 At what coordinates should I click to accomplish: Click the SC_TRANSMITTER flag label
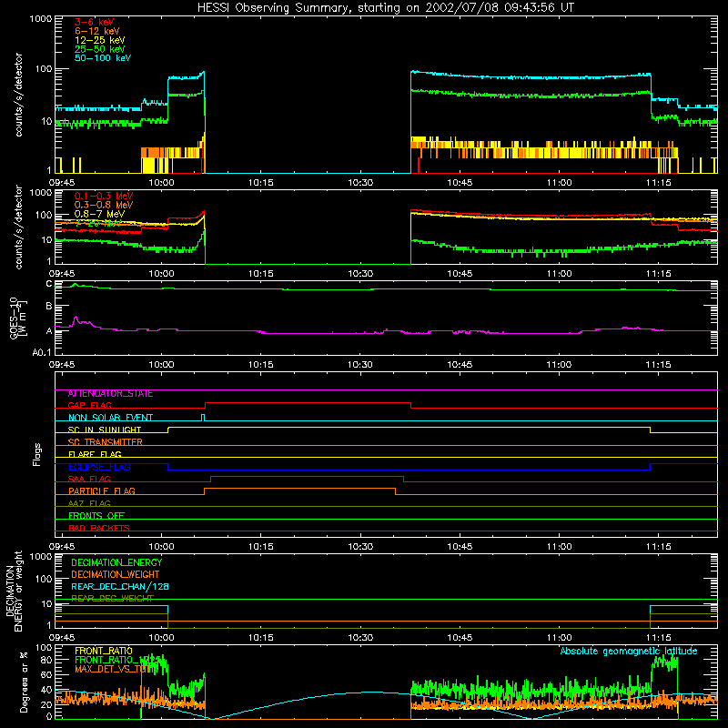(x=106, y=442)
